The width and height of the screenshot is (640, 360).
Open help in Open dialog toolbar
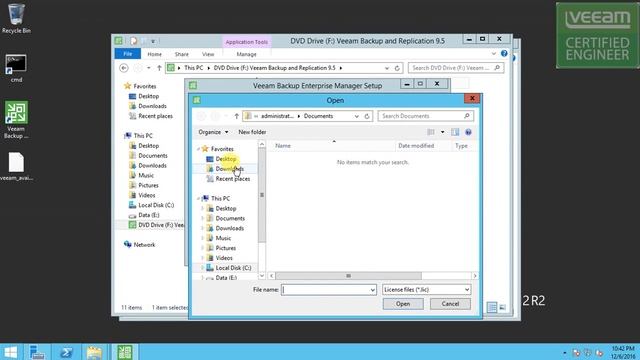point(468,132)
